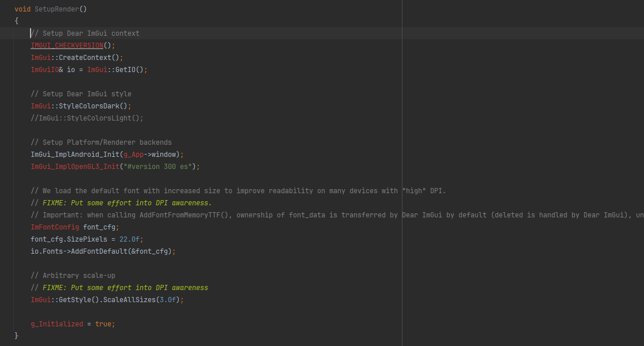Click the underlined IMGUI_CHECKVERSION macro
Viewport: 644px width, 346px height.
(x=67, y=46)
